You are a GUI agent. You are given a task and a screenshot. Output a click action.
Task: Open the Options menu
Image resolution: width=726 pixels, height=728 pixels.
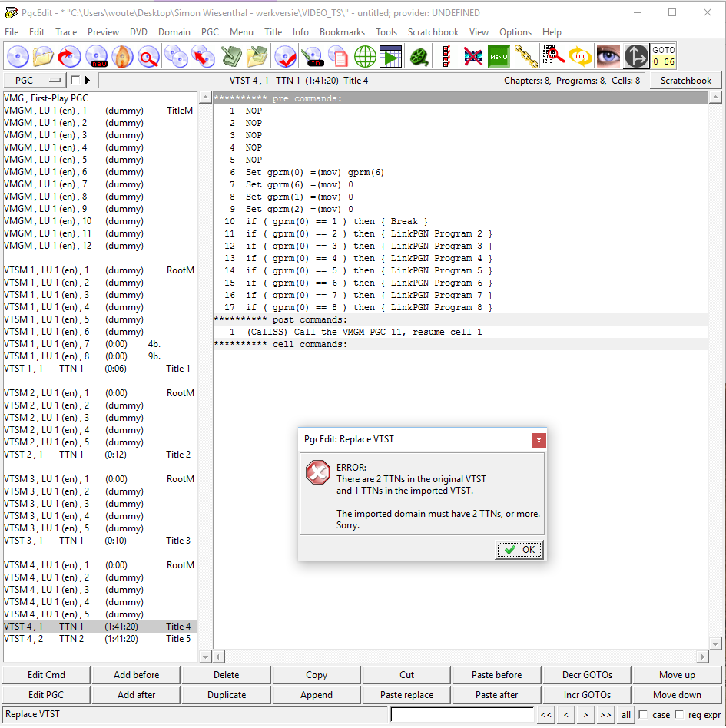515,32
